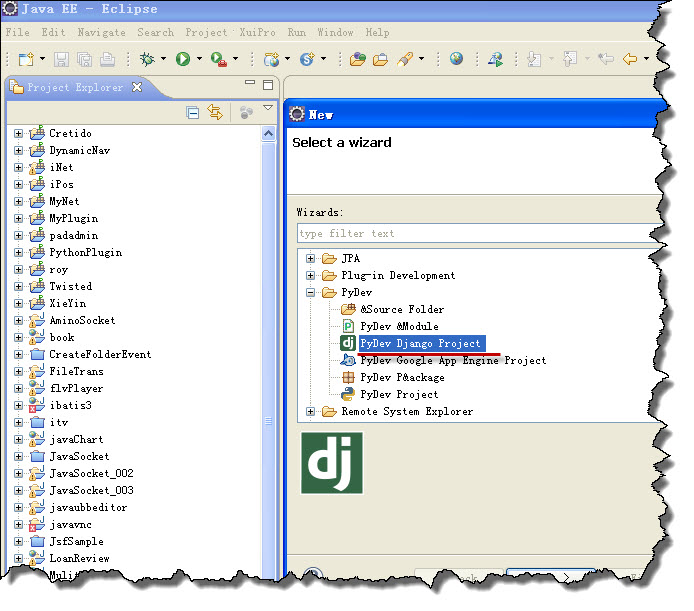Click the blue S wizard toolbar icon
The image size is (694, 611).
coord(307,58)
